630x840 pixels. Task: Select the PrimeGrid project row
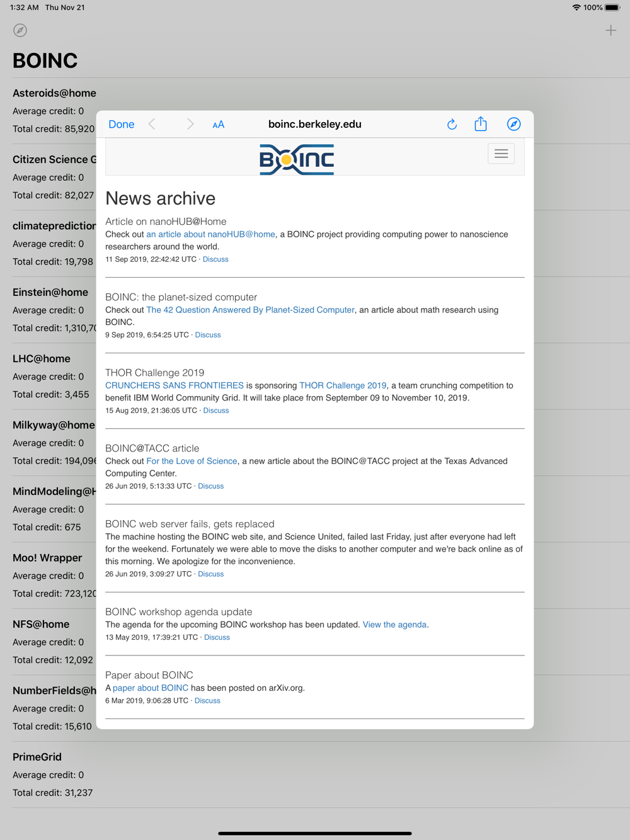[x=315, y=775]
